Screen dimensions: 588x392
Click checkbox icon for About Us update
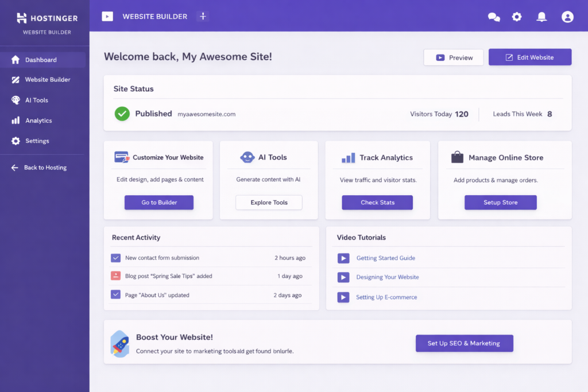[115, 295]
